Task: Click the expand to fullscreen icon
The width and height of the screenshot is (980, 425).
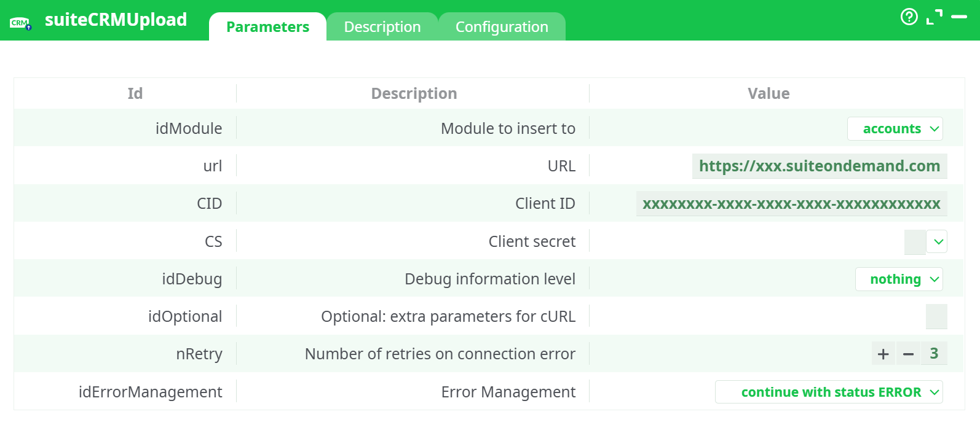Action: (935, 17)
